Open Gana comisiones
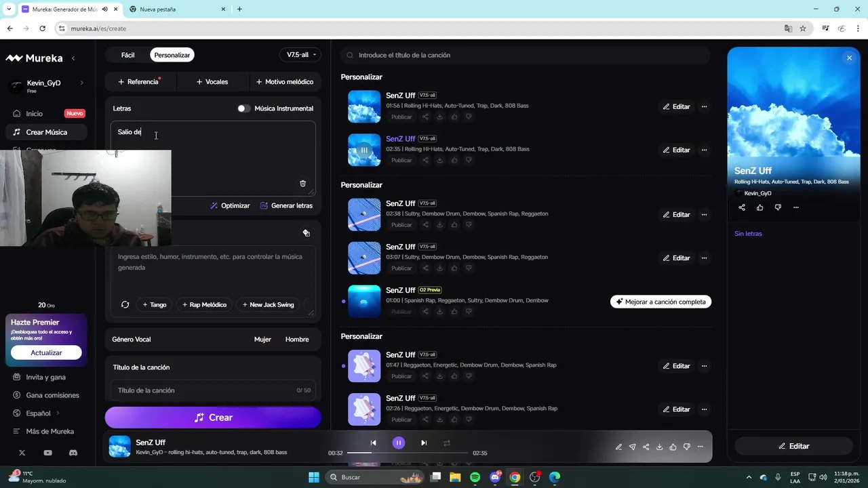868x488 pixels. tap(47, 395)
